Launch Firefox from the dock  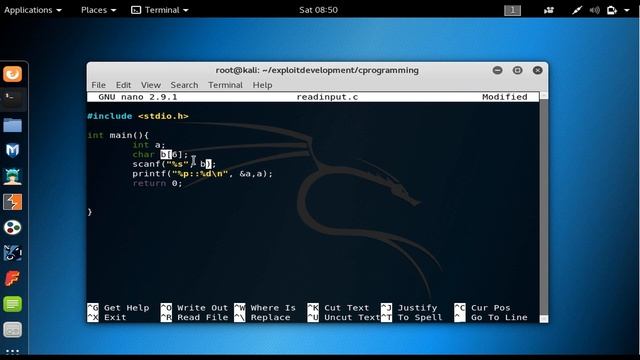[13, 74]
